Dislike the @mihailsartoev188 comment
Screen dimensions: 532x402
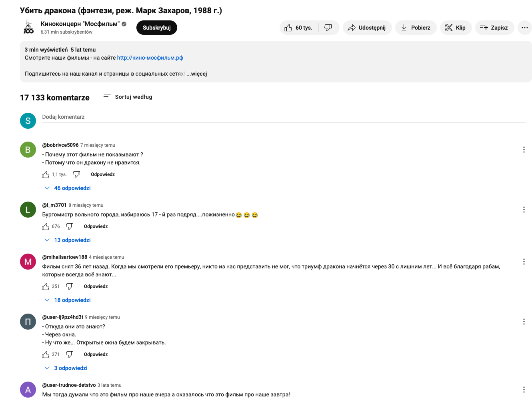(70, 286)
